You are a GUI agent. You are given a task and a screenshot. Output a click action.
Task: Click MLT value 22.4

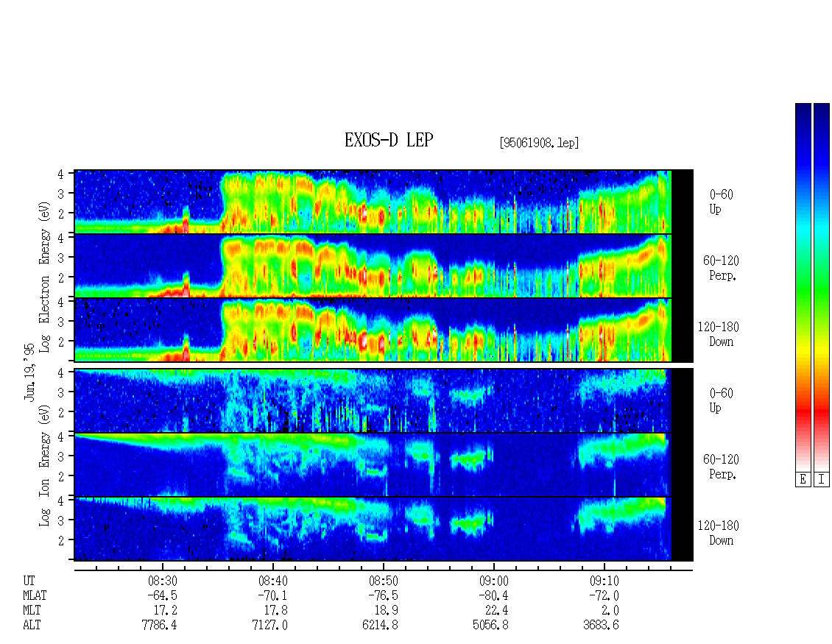click(x=497, y=611)
